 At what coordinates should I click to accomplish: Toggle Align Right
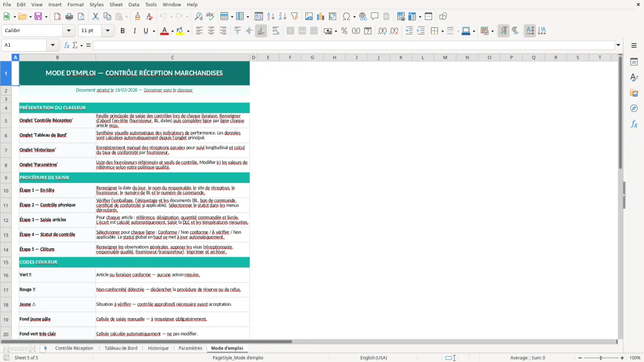pos(223,31)
